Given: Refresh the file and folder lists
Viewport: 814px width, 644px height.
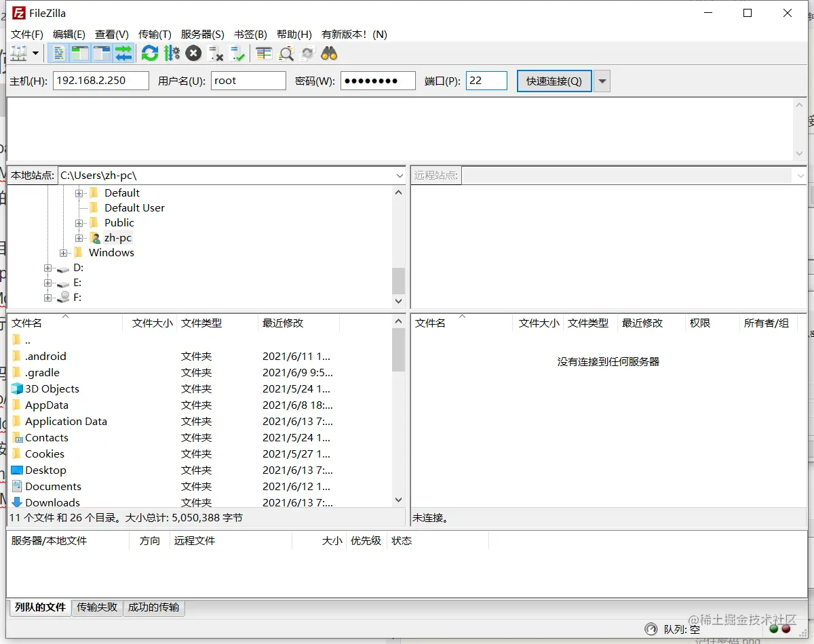Looking at the screenshot, I should 149,53.
